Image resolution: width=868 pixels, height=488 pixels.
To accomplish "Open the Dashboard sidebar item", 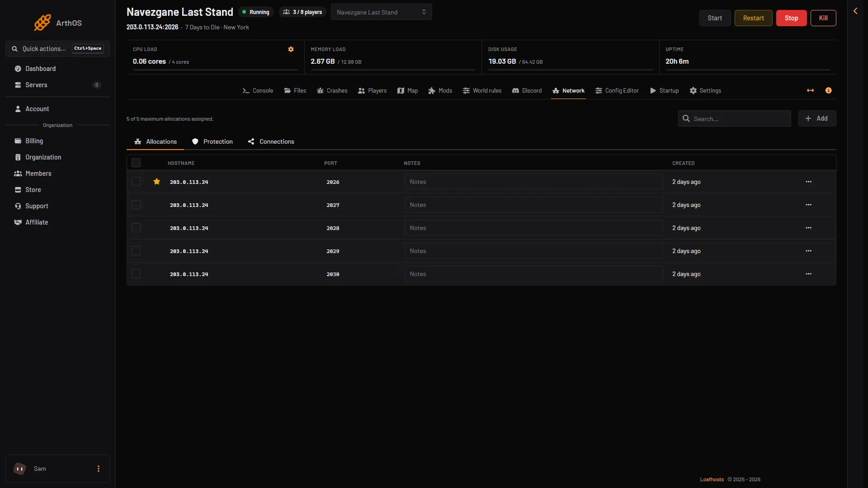I will pos(57,69).
